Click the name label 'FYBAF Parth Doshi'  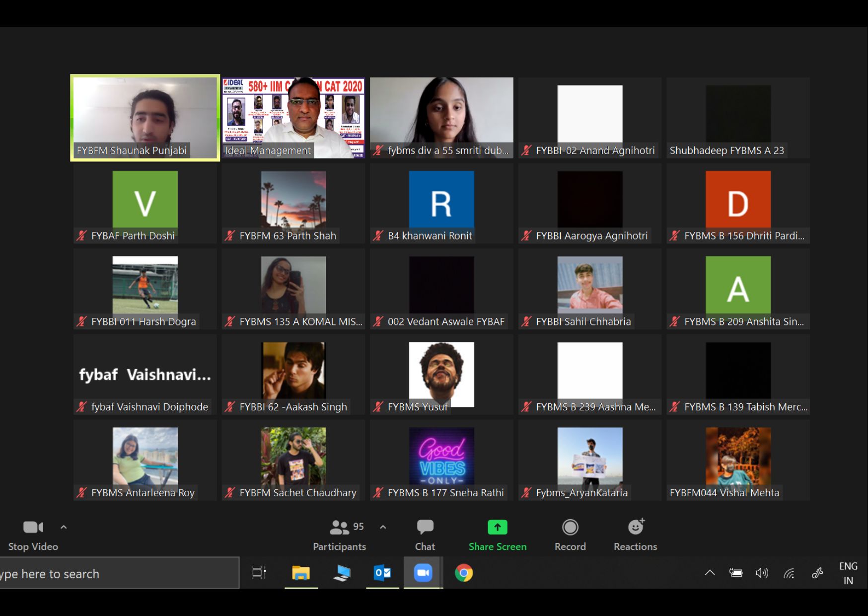click(x=133, y=236)
